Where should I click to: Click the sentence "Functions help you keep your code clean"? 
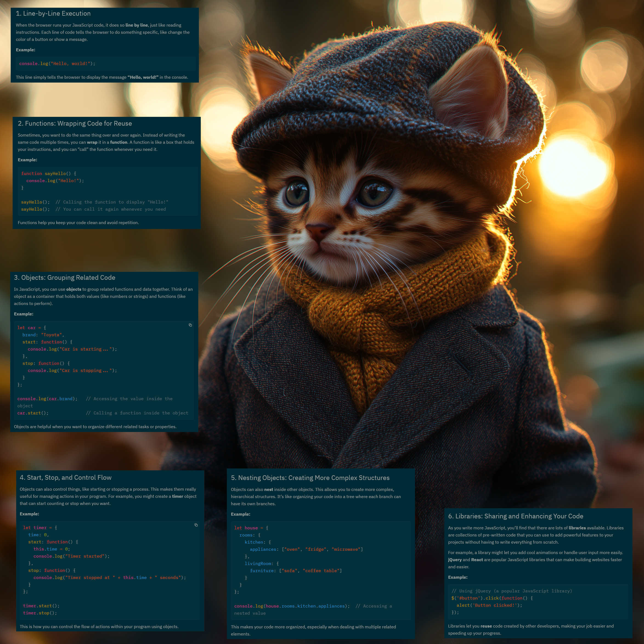click(78, 223)
